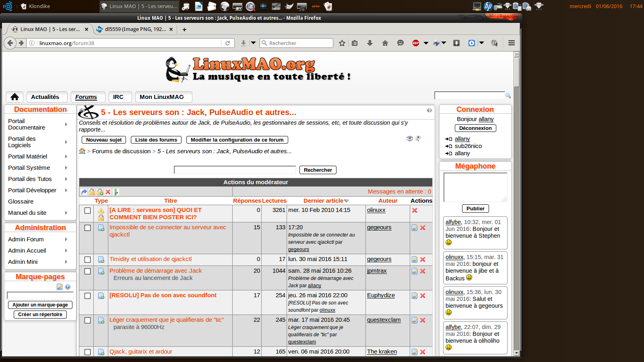Reload the page with the refresh icon

pyautogui.click(x=227, y=43)
